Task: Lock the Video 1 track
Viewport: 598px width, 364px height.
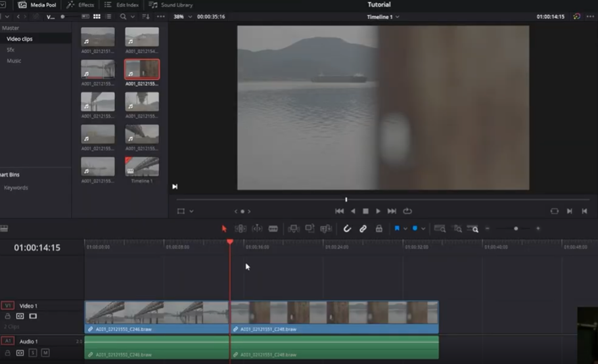Action: click(x=8, y=316)
